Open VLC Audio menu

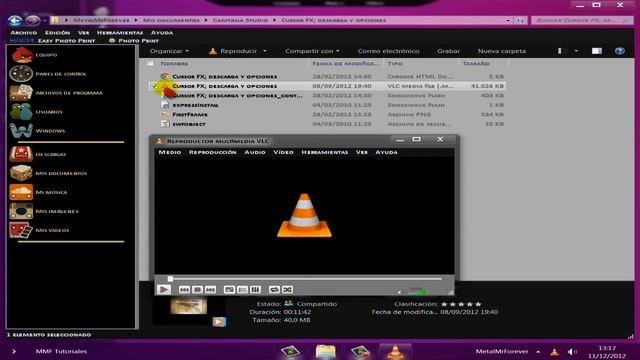[255, 152]
